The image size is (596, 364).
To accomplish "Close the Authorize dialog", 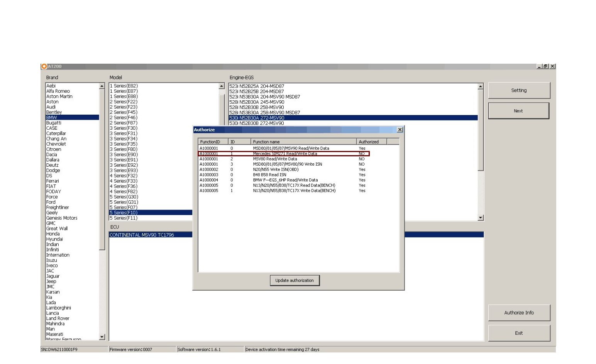I will point(400,130).
